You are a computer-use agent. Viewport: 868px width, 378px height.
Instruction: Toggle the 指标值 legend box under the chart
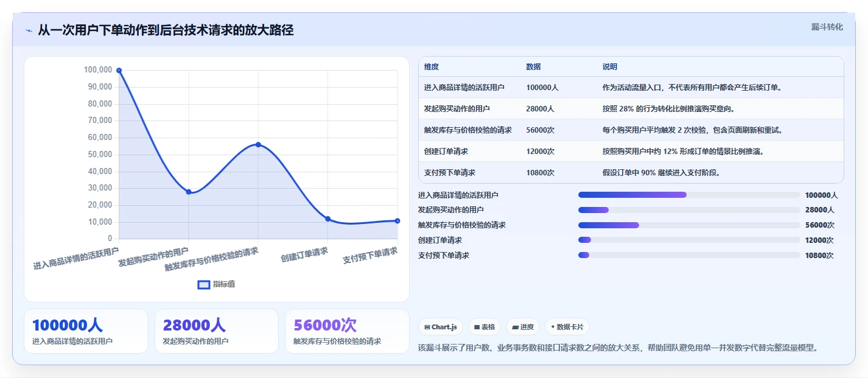coord(204,284)
